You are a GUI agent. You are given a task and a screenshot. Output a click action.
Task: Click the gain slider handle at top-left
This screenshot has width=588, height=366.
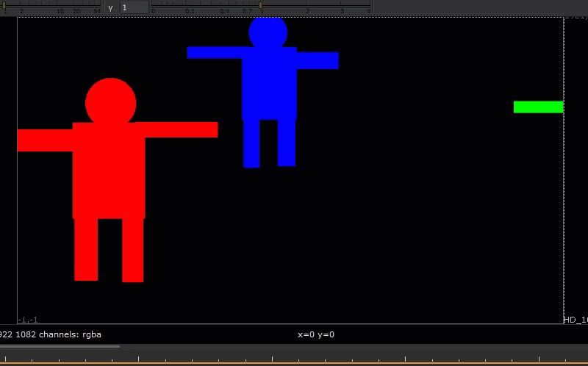pyautogui.click(x=4, y=6)
